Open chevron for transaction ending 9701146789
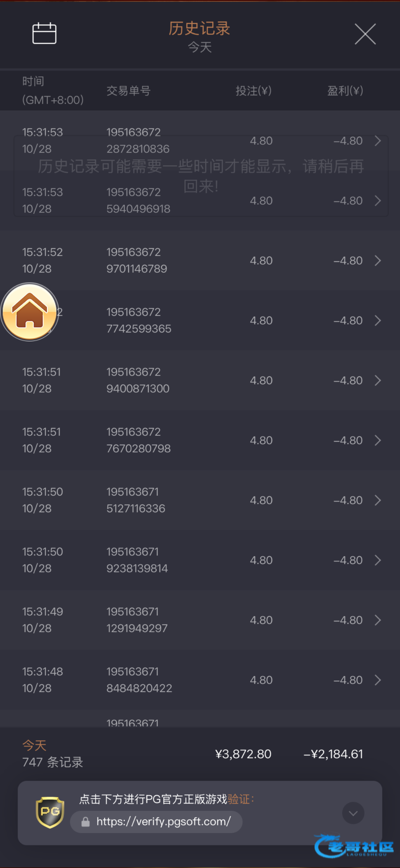Image resolution: width=400 pixels, height=868 pixels. 378,260
